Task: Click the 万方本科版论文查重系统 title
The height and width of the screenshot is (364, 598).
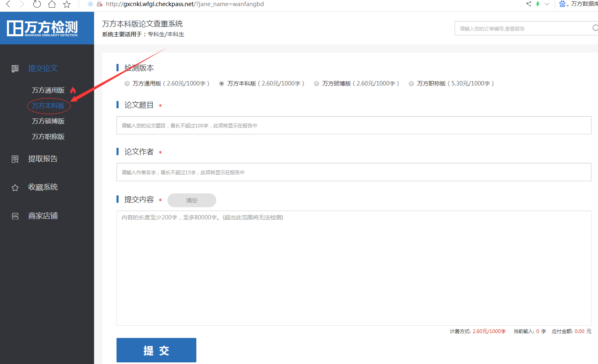Action: (142, 24)
